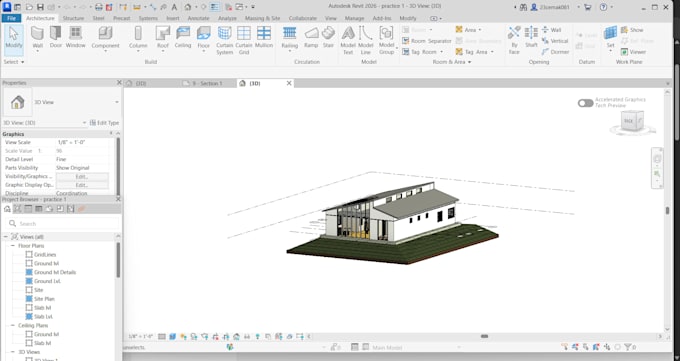Select the Ceiling tool
Image resolution: width=680 pixels, height=361 pixels.
[x=183, y=37]
